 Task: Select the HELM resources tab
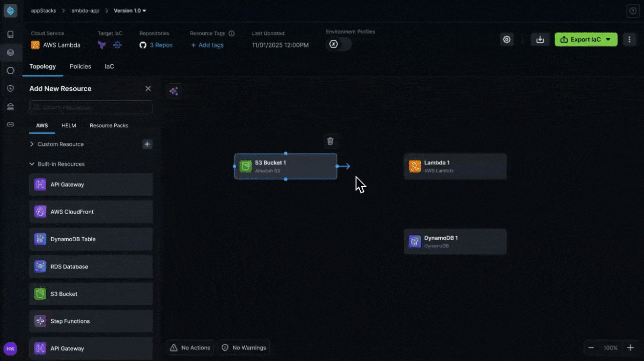[x=69, y=126]
